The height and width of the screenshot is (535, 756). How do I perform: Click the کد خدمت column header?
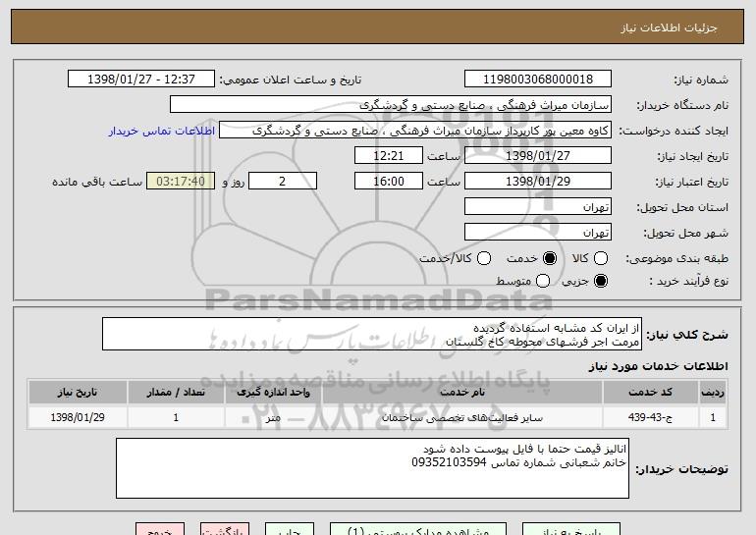click(x=650, y=393)
